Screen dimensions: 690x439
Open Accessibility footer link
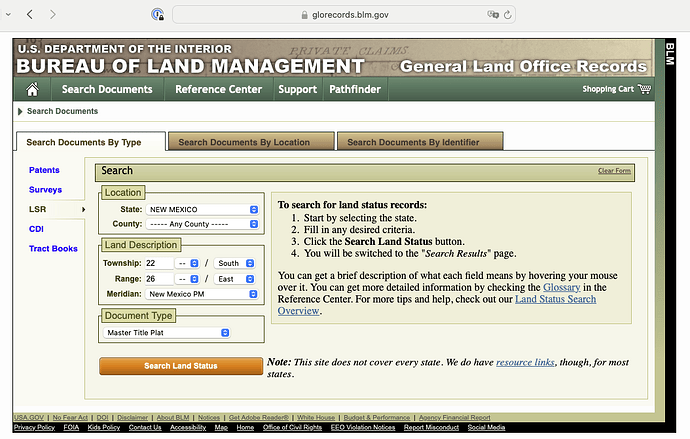pyautogui.click(x=188, y=428)
